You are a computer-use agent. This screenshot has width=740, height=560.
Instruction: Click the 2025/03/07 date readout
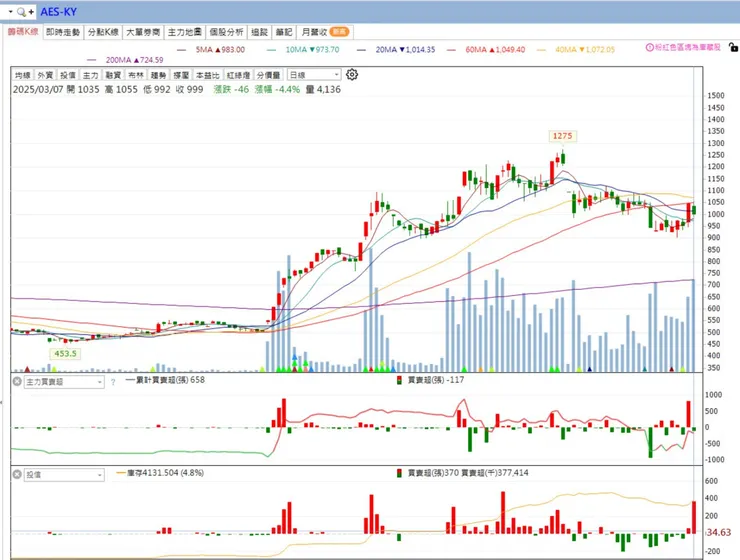(x=38, y=89)
